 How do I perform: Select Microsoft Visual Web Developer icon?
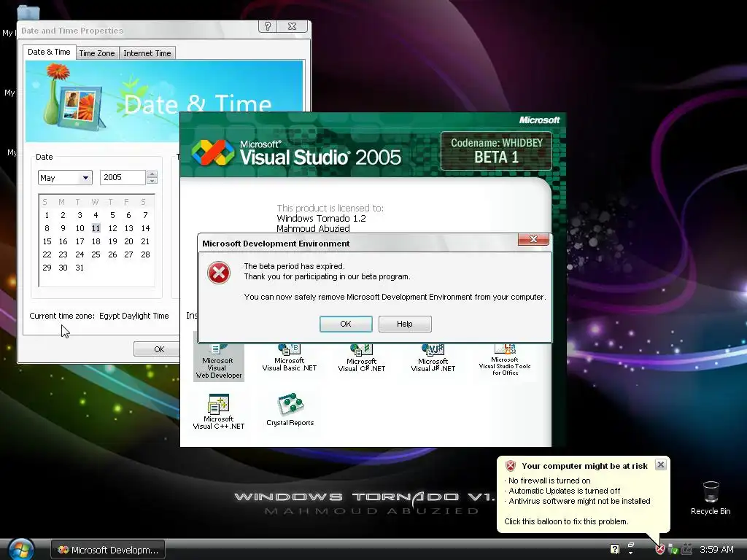(x=219, y=361)
